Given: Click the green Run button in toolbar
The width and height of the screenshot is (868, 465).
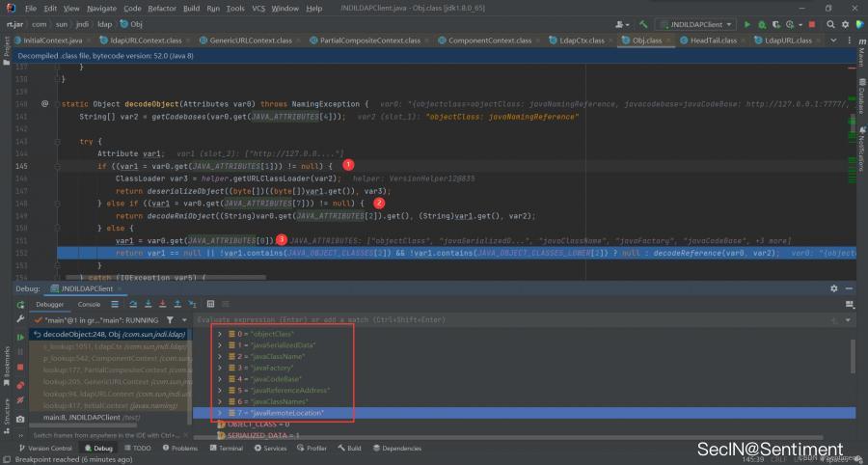Looking at the screenshot, I should (746, 23).
